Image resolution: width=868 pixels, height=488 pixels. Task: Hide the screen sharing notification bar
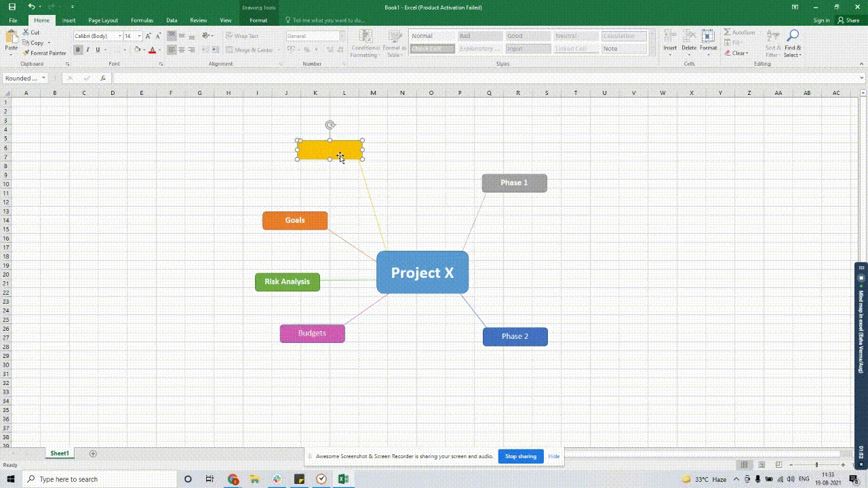click(553, 456)
